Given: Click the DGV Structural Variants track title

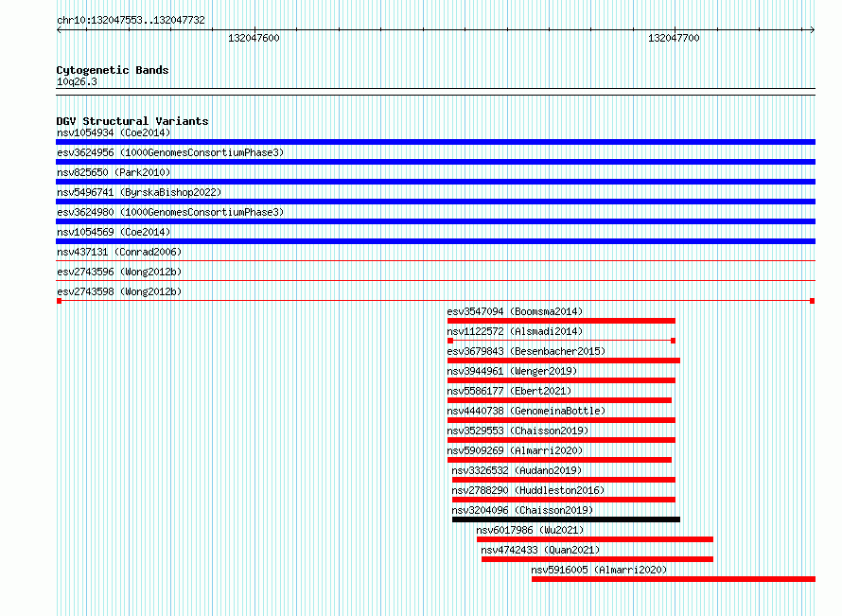Looking at the screenshot, I should (x=132, y=121).
